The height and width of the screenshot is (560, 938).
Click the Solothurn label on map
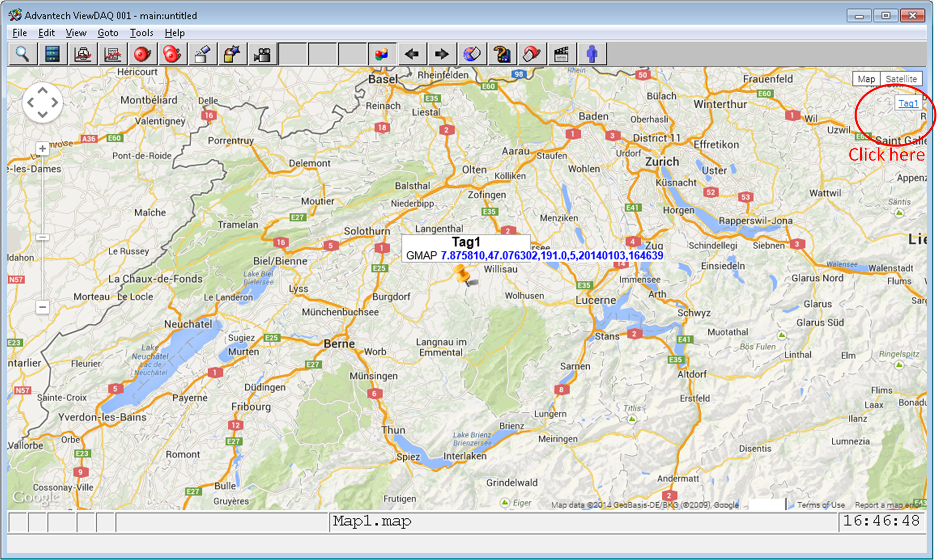click(x=367, y=231)
